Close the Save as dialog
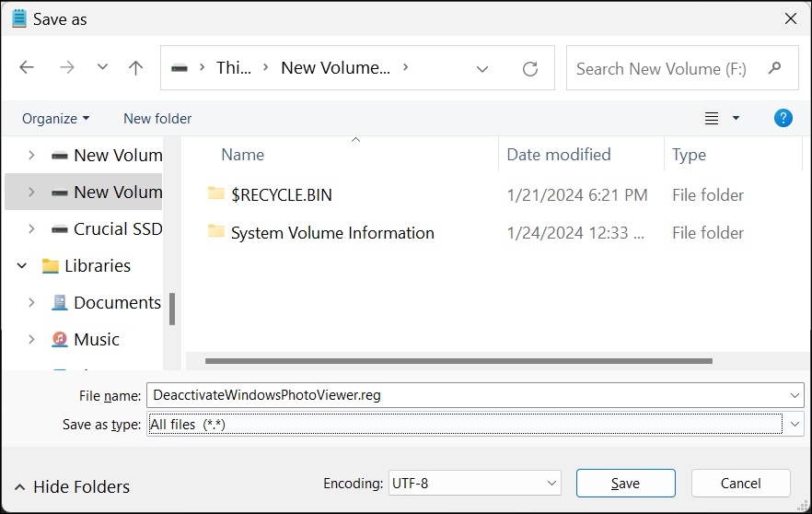The width and height of the screenshot is (812, 514). tap(790, 19)
